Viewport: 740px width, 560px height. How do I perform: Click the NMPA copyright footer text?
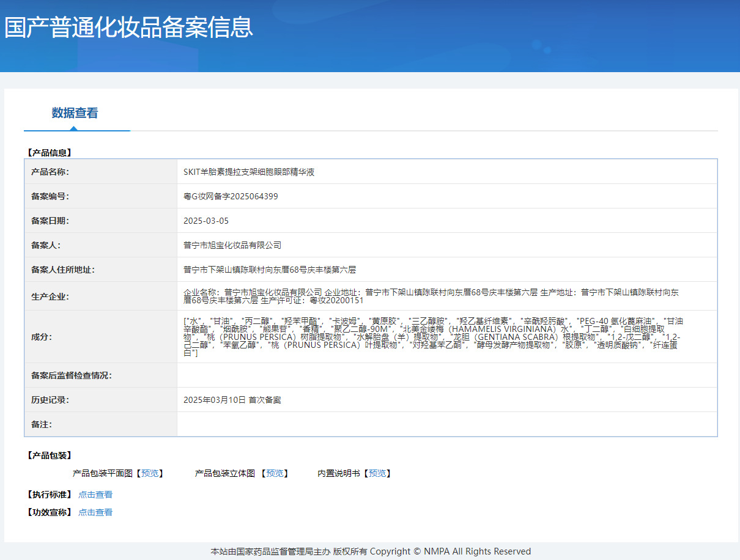(x=371, y=551)
